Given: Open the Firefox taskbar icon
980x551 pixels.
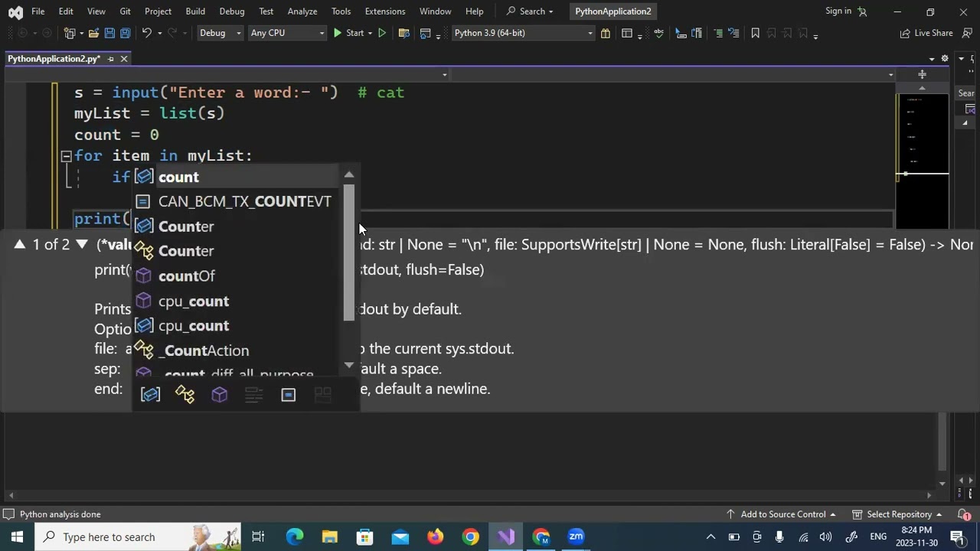Looking at the screenshot, I should 436,536.
